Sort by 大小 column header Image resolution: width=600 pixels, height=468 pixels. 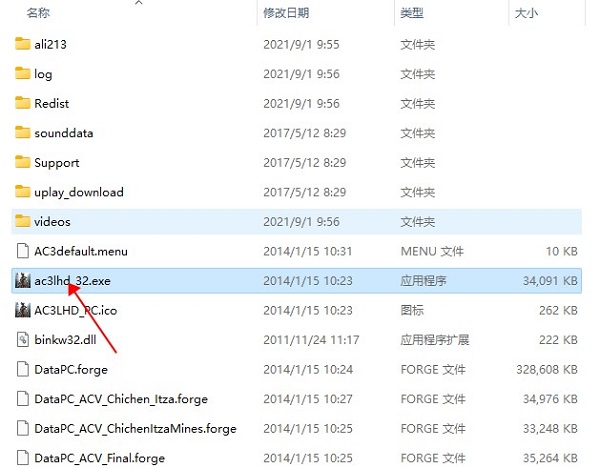tap(525, 13)
